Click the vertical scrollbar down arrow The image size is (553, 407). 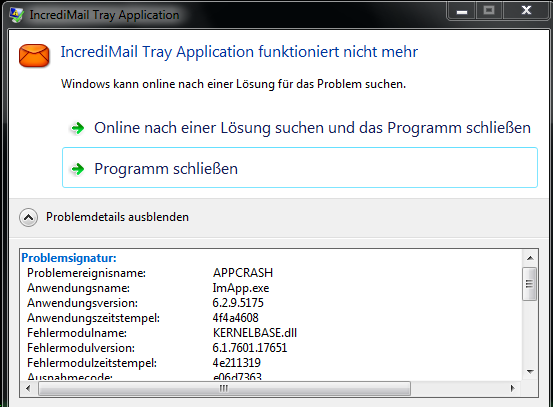(530, 371)
